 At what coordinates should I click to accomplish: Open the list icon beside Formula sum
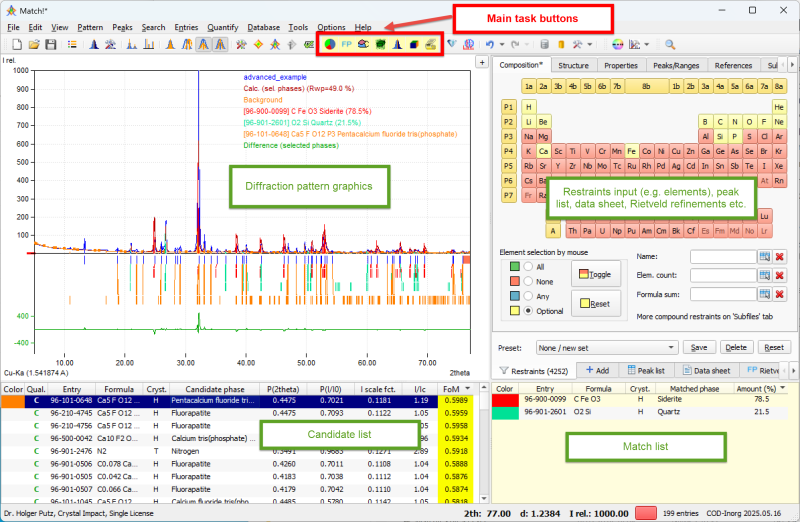point(765,293)
